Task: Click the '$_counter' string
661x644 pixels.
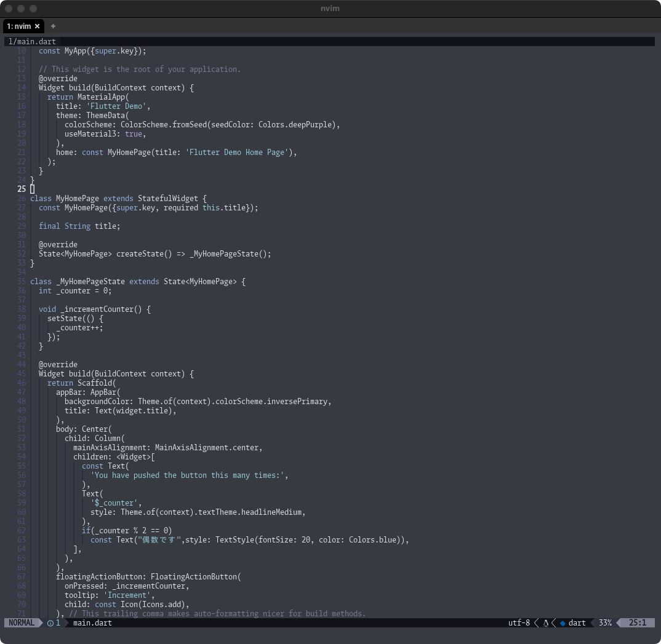Action: (x=114, y=503)
